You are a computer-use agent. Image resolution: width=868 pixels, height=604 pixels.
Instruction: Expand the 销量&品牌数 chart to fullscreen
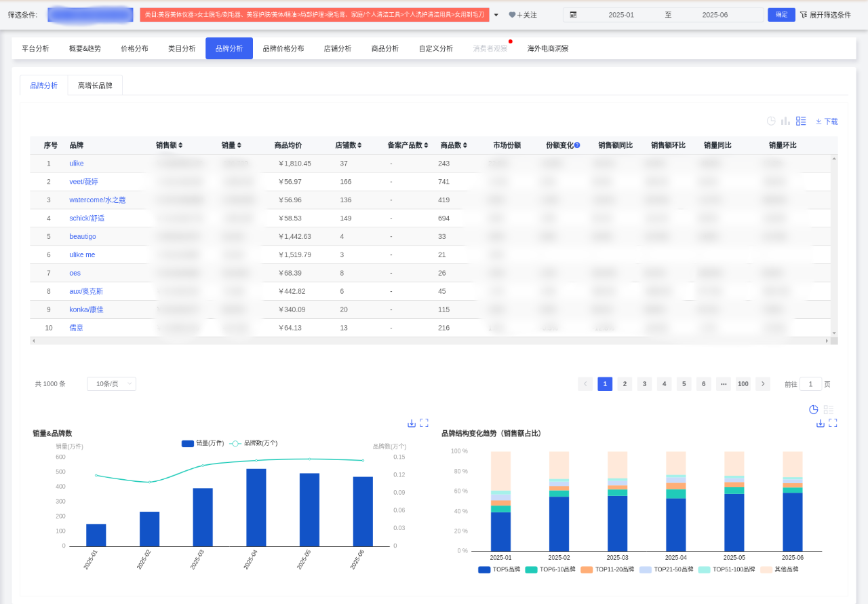click(x=424, y=423)
